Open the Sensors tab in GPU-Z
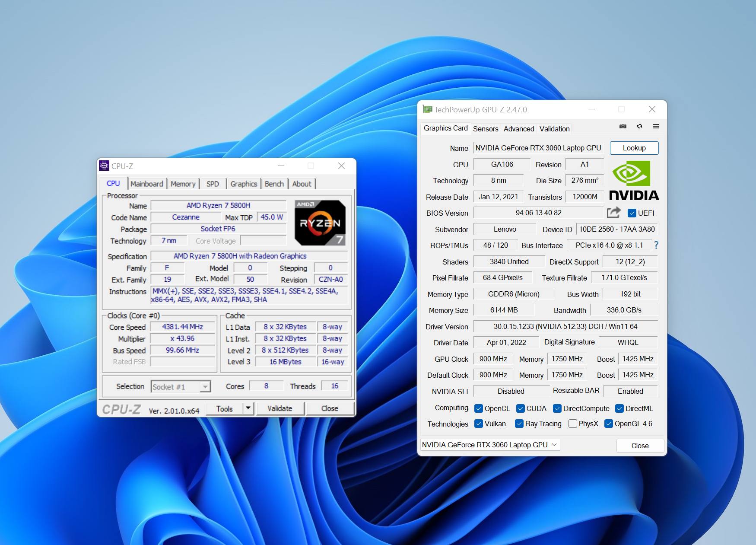The image size is (756, 545). (x=486, y=129)
